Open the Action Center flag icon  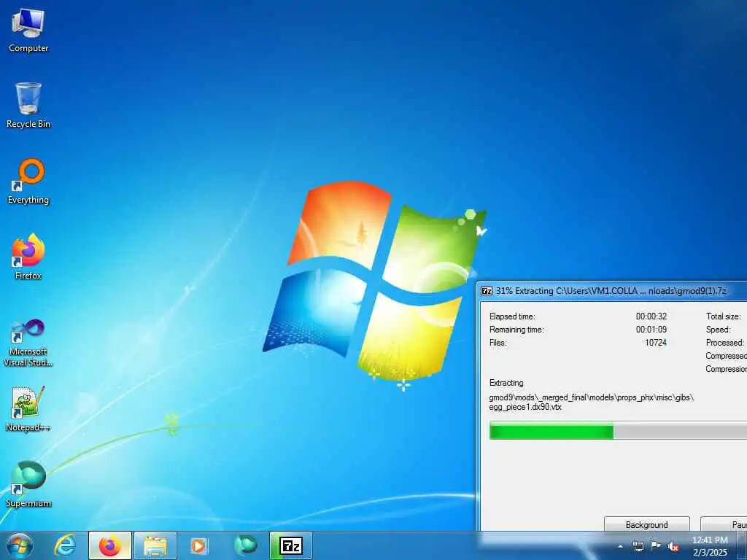click(656, 546)
